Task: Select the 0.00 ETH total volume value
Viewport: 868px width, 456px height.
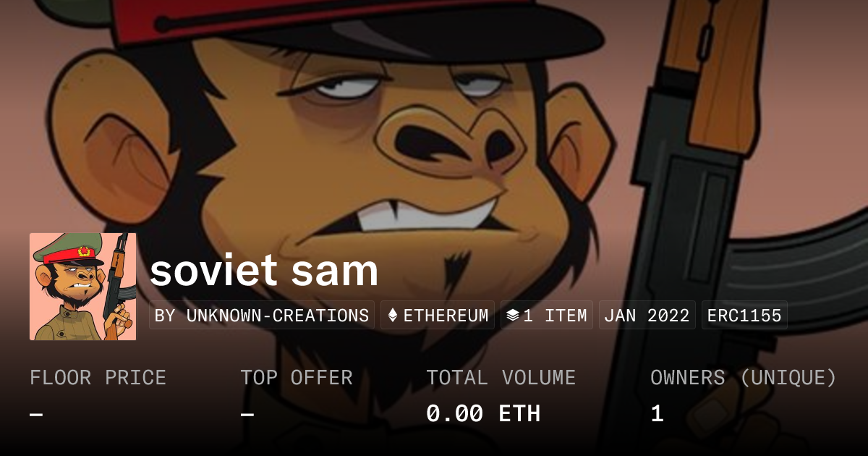Action: (483, 414)
